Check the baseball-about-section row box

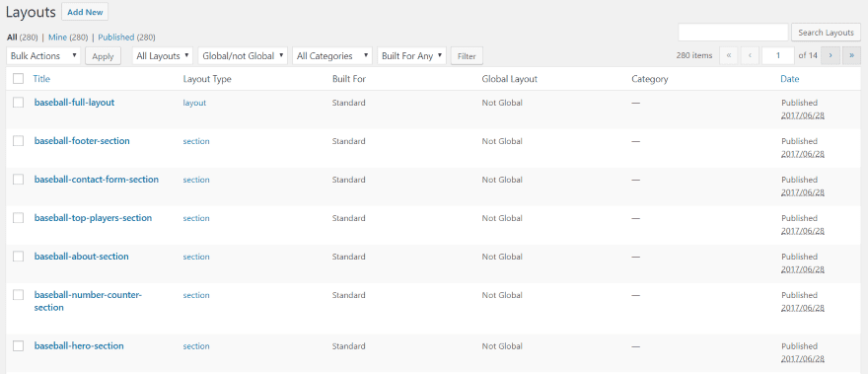point(19,256)
